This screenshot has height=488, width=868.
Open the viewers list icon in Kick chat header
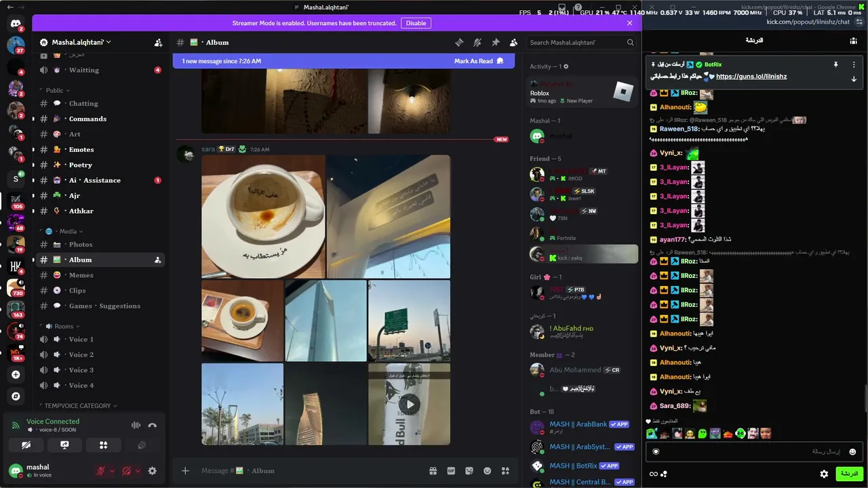point(853,41)
